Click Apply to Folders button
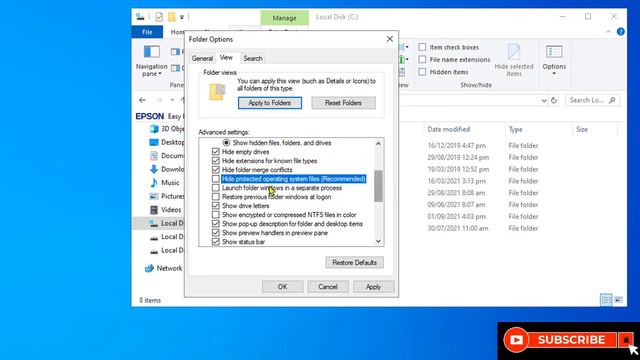Screen dimensions: 640x360 tap(270, 103)
